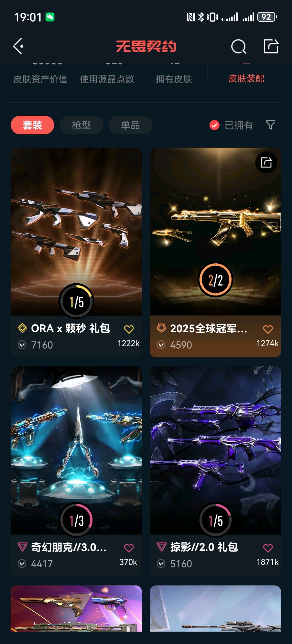Open the search magnifier icon

pos(238,46)
